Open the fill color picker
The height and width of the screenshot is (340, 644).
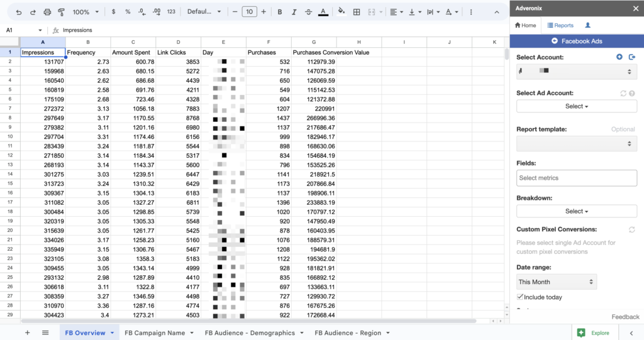click(341, 12)
